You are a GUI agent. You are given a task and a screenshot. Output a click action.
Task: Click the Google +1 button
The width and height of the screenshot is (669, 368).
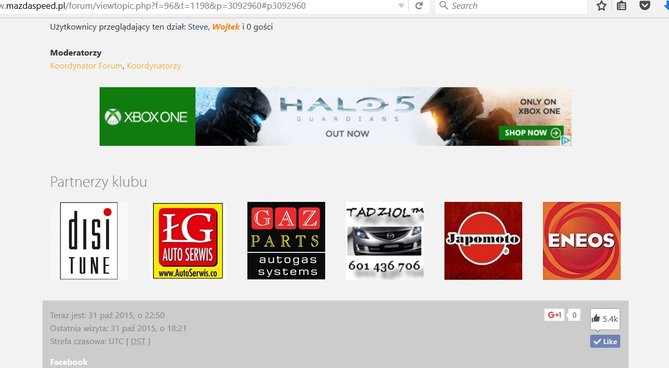(554, 315)
